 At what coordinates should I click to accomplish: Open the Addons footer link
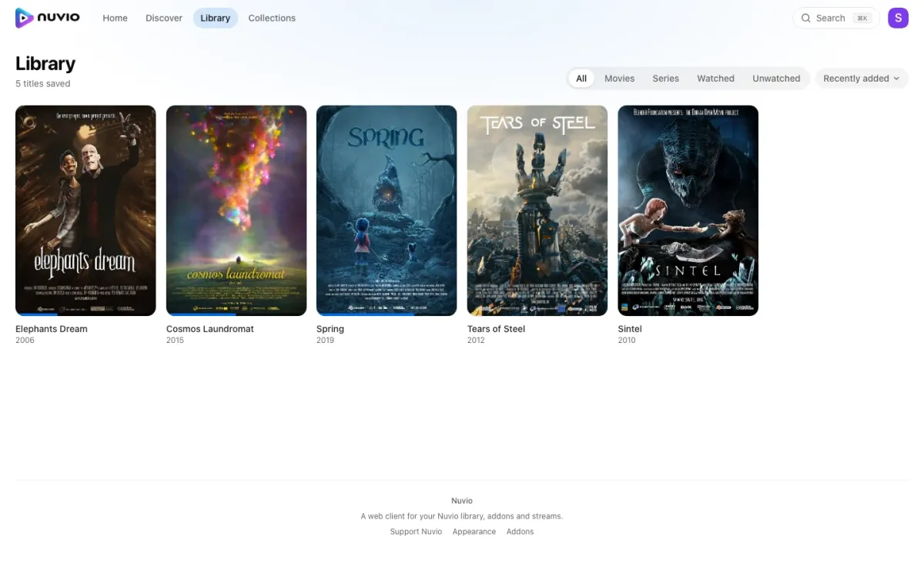[520, 532]
